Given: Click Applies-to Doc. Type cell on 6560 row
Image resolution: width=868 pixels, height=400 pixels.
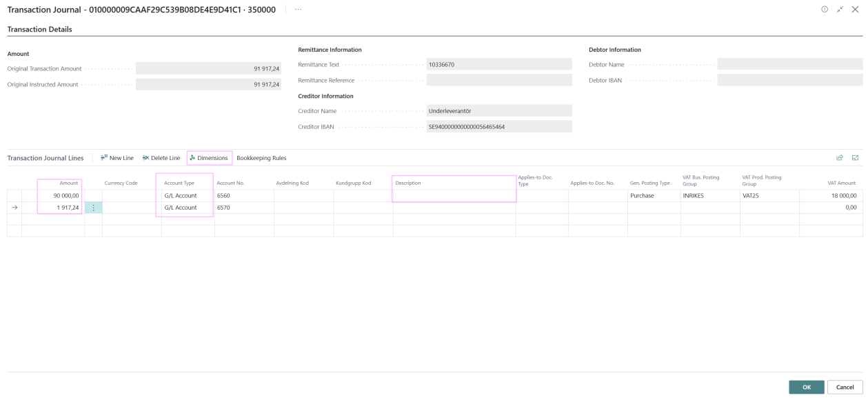Looking at the screenshot, I should (542, 196).
